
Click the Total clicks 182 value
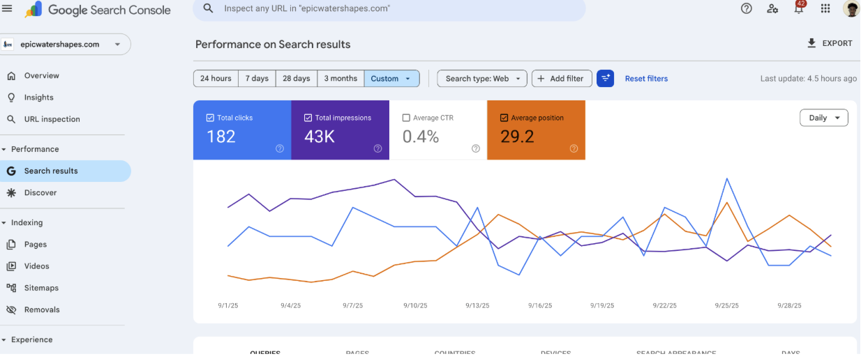[x=221, y=137]
